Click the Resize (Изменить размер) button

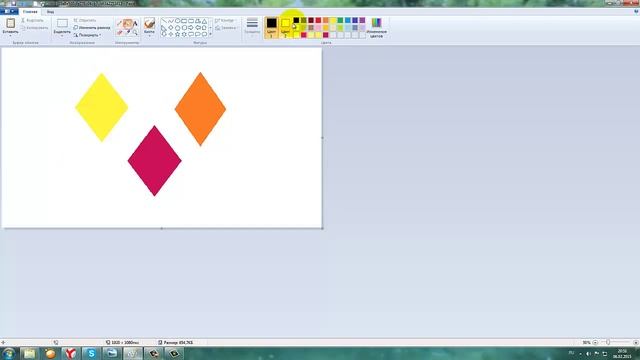[x=92, y=27]
